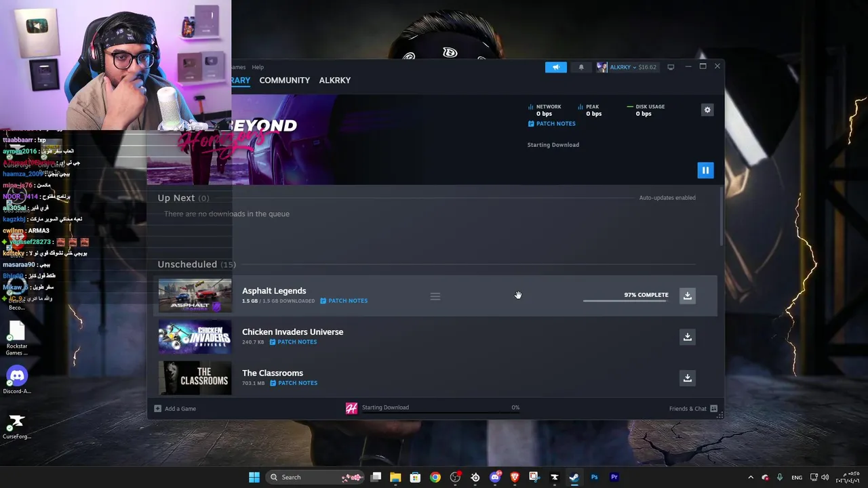Open The Classrooms thumbnail
Viewport: 868px width, 488px height.
[x=195, y=378]
